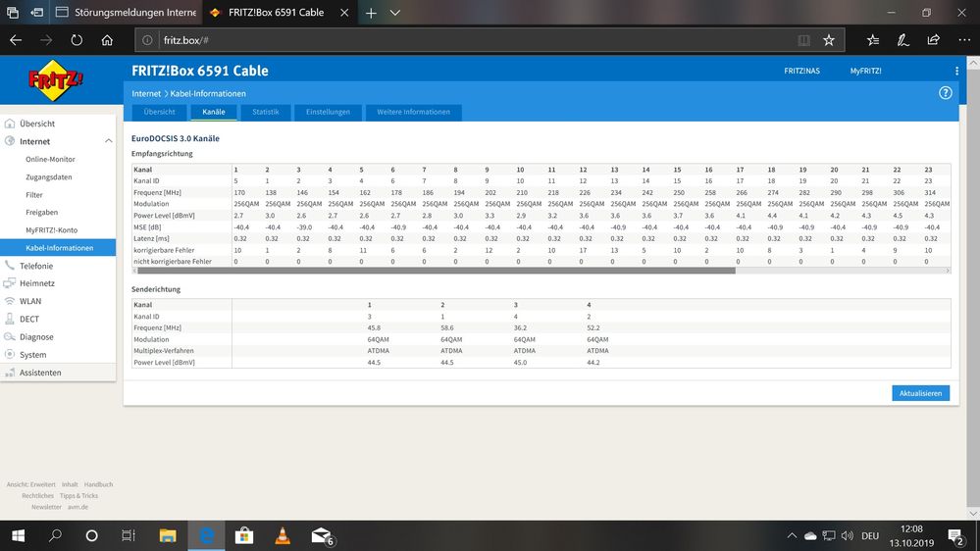
Task: Open Tipps & Tricks footer link
Action: pyautogui.click(x=78, y=496)
